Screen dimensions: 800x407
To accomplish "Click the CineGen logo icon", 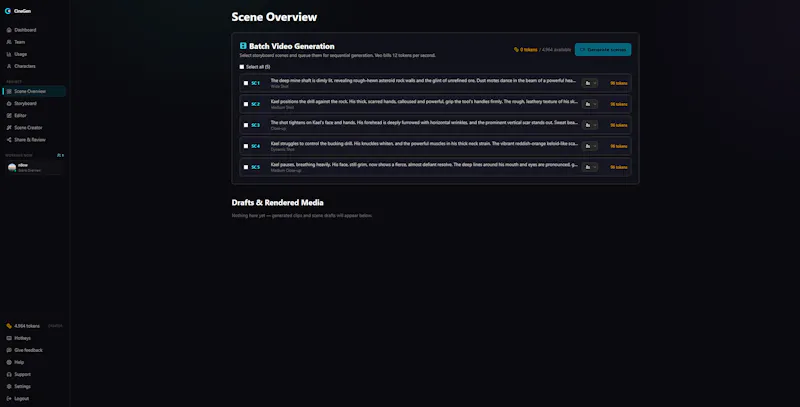I will (x=8, y=11).
